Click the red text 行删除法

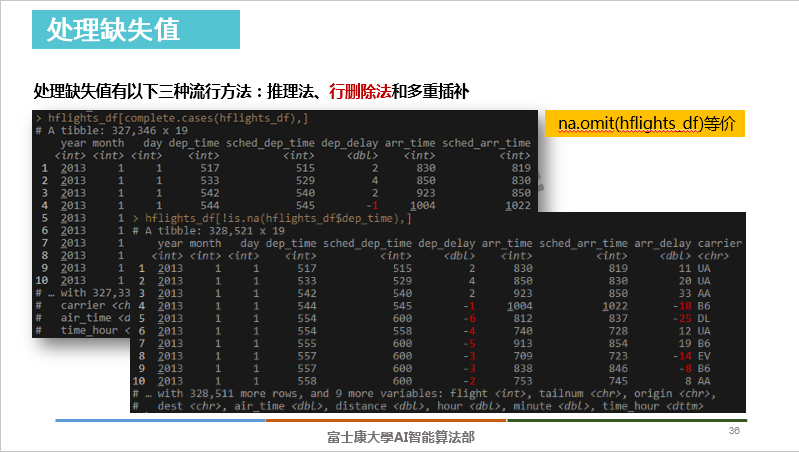(x=360, y=91)
